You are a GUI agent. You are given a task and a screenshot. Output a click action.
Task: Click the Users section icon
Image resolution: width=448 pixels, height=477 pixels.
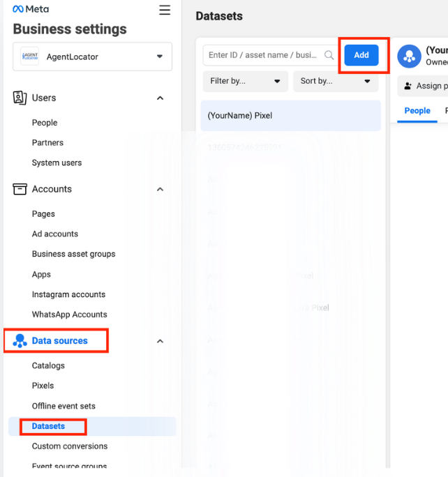pyautogui.click(x=20, y=98)
